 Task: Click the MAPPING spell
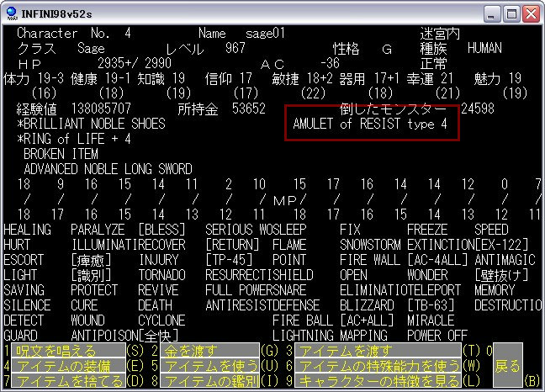pos(363,336)
